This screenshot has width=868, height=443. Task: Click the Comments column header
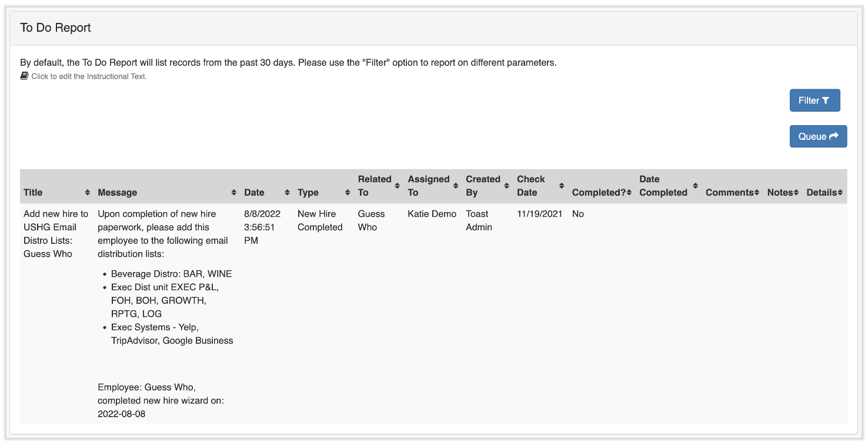click(x=729, y=193)
